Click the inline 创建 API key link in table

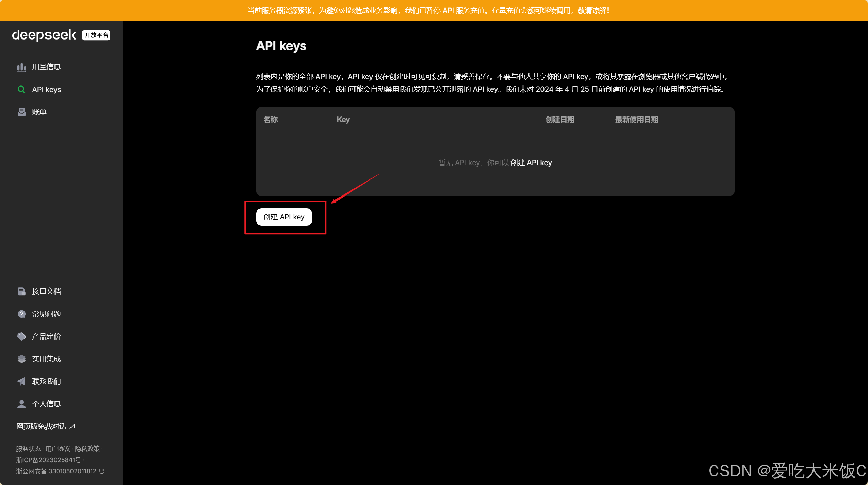pyautogui.click(x=531, y=163)
